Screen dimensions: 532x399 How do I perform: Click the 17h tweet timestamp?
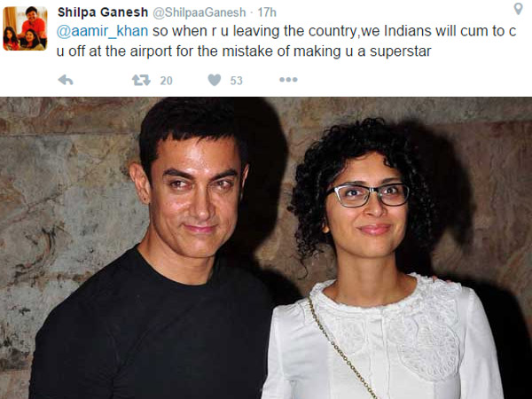267,12
